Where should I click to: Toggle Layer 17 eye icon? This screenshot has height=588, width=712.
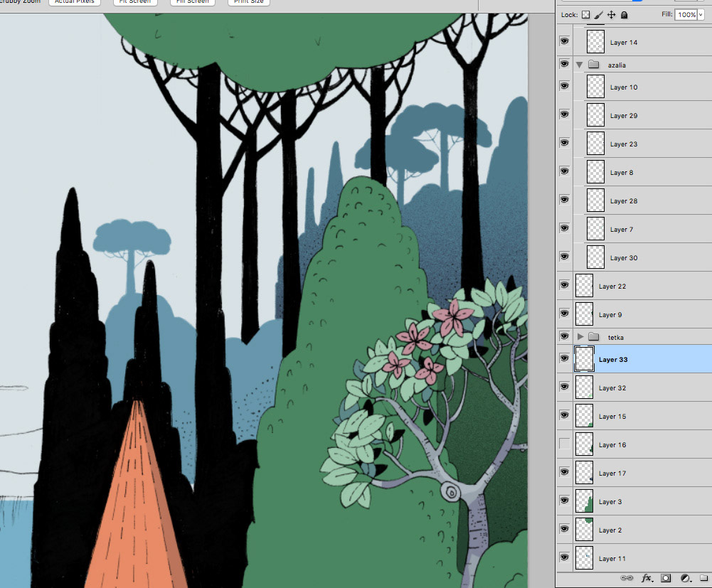[x=565, y=472]
